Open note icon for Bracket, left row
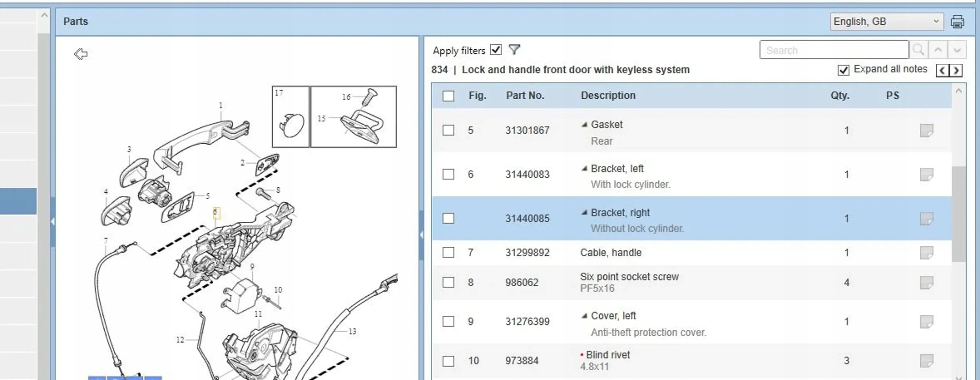This screenshot has height=380, width=980. (x=926, y=174)
